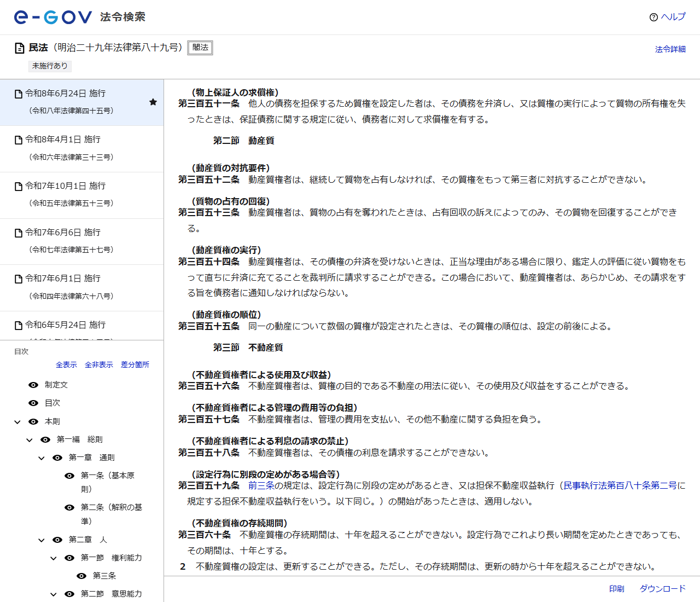Image resolution: width=700 pixels, height=602 pixels.
Task: Click heading 第二節 動産質
Action: click(x=244, y=141)
